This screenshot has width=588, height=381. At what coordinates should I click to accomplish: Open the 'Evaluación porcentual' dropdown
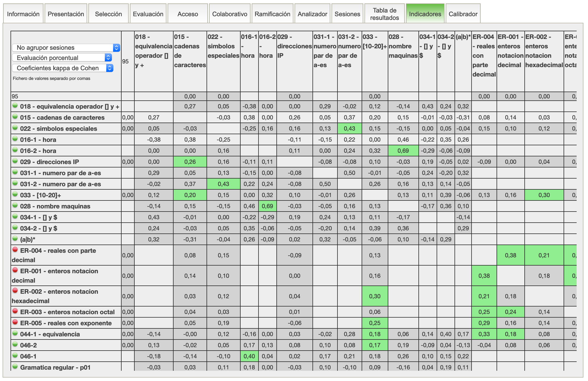point(62,58)
